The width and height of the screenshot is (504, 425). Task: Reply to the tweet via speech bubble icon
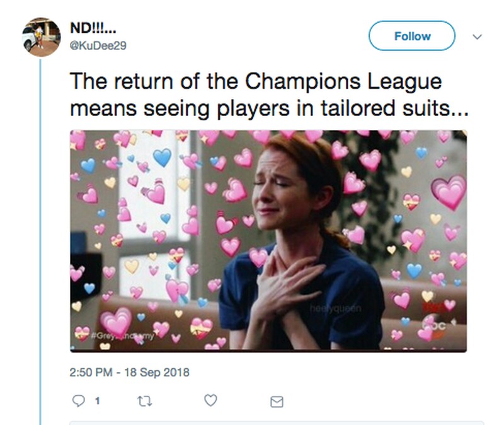point(78,400)
